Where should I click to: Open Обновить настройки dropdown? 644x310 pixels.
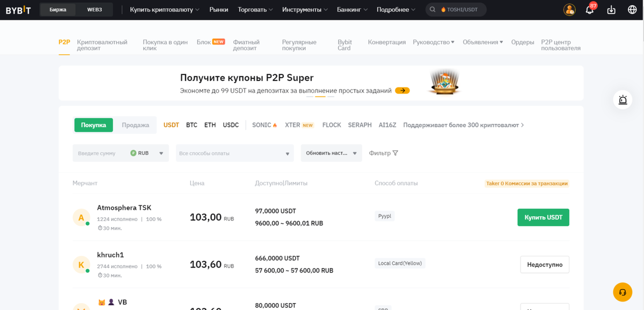[x=331, y=153]
